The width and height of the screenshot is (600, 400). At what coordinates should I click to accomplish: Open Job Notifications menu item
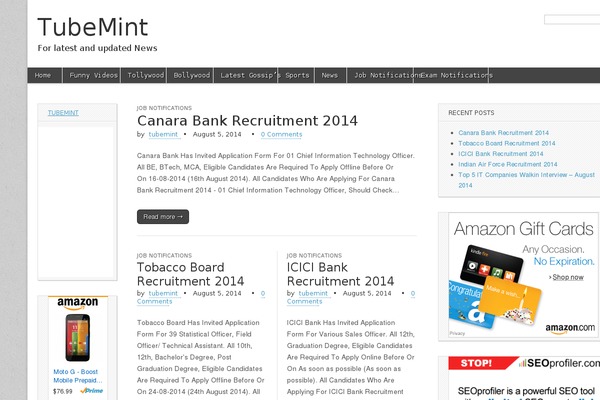(x=380, y=75)
